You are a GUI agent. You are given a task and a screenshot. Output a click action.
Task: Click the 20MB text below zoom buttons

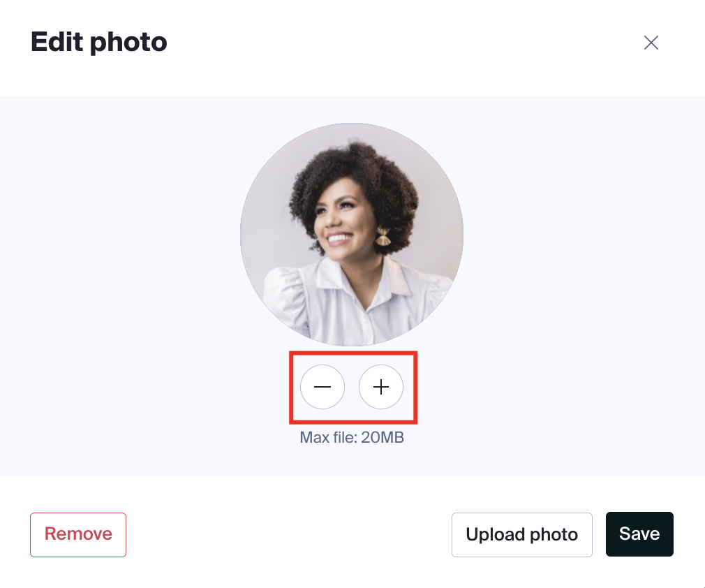click(383, 437)
